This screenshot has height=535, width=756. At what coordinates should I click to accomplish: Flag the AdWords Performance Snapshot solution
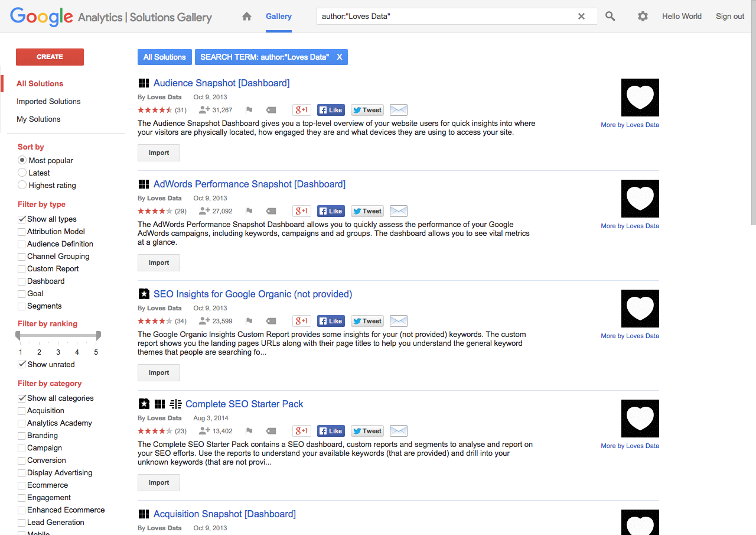[249, 211]
